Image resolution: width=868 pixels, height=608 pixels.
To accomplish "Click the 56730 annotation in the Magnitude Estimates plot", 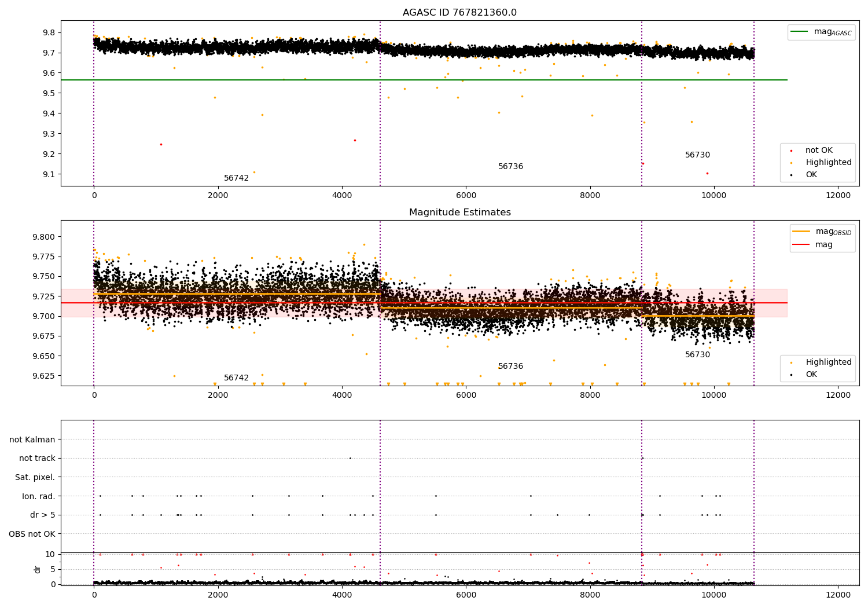I will (x=697, y=355).
